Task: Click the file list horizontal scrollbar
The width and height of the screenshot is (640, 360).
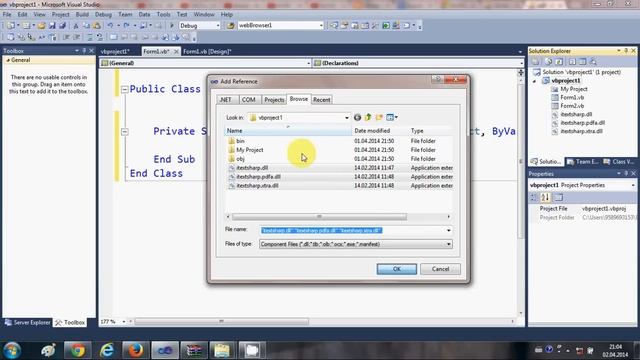Action: click(319, 217)
